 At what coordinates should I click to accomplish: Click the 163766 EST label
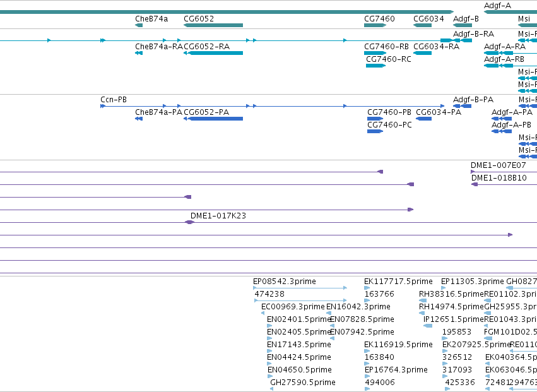point(379,294)
